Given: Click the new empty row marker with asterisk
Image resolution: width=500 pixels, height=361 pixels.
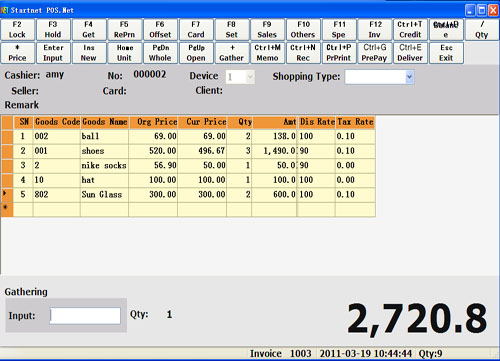Looking at the screenshot, I should (x=7, y=209).
